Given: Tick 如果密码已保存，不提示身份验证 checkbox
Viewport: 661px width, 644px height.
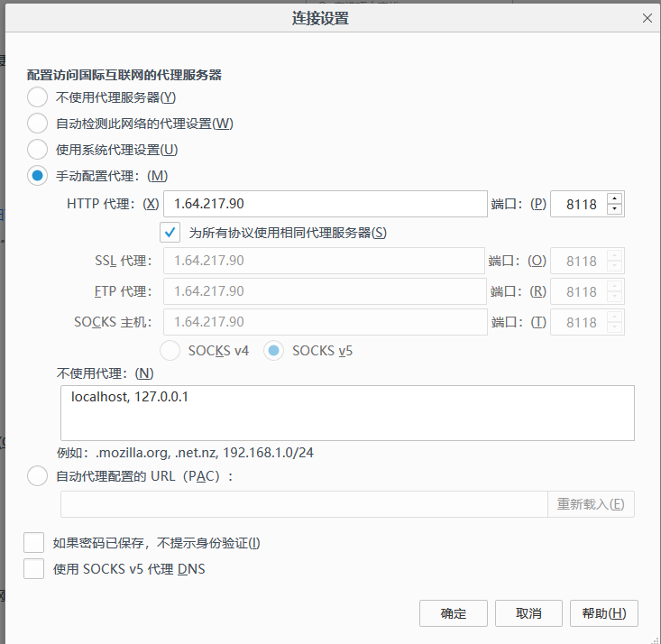Looking at the screenshot, I should pyautogui.click(x=33, y=542).
